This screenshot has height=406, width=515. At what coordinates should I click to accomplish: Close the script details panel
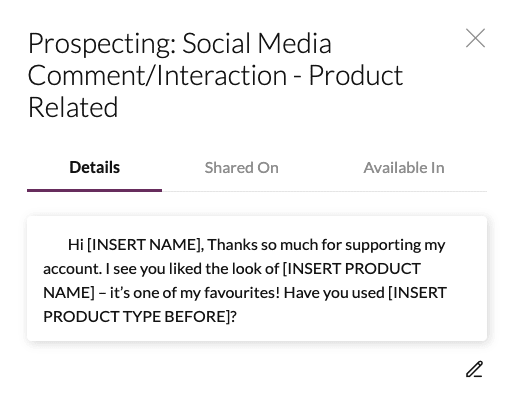475,38
